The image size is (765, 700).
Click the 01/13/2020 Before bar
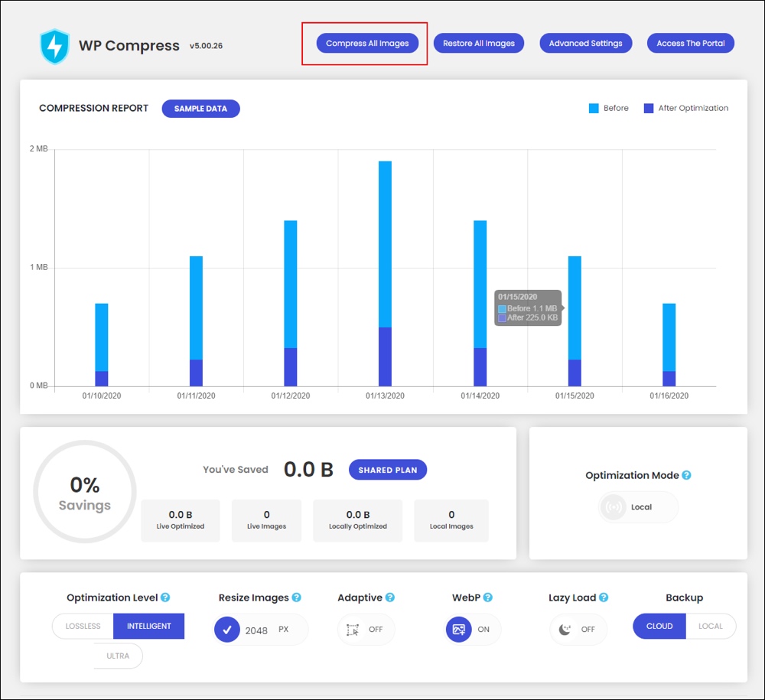click(x=385, y=244)
